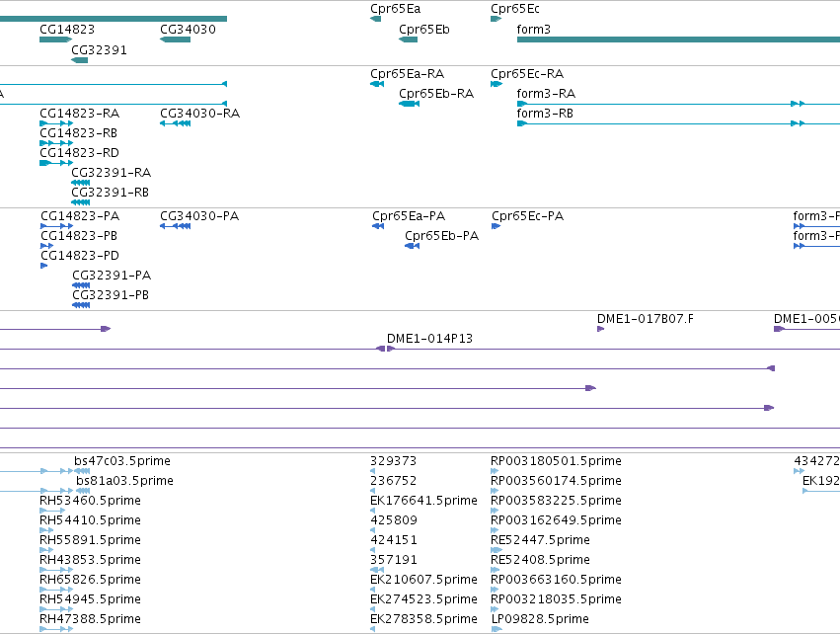
Task: Select the CG34030-RA transcript label
Action: tap(199, 114)
